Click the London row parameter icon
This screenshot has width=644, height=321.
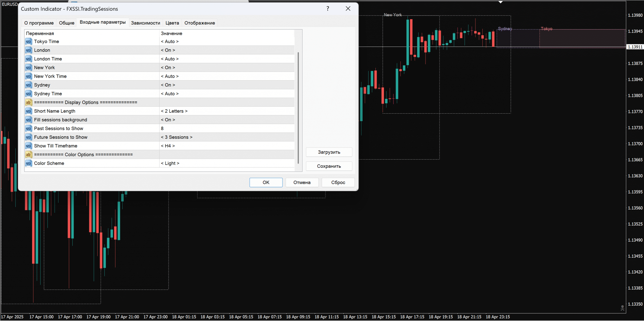(28, 50)
